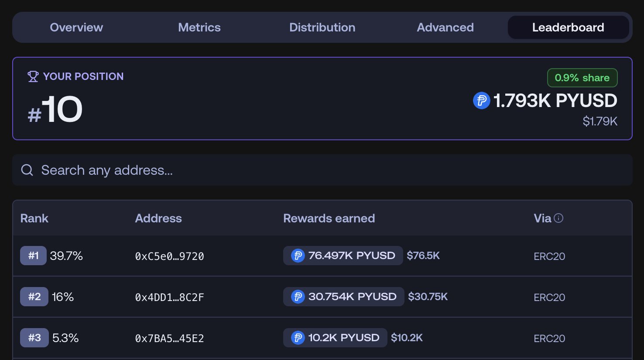Screen dimensions: 644x360
Task: Click the 76.497K PYUSD reward chip
Action: pos(343,256)
